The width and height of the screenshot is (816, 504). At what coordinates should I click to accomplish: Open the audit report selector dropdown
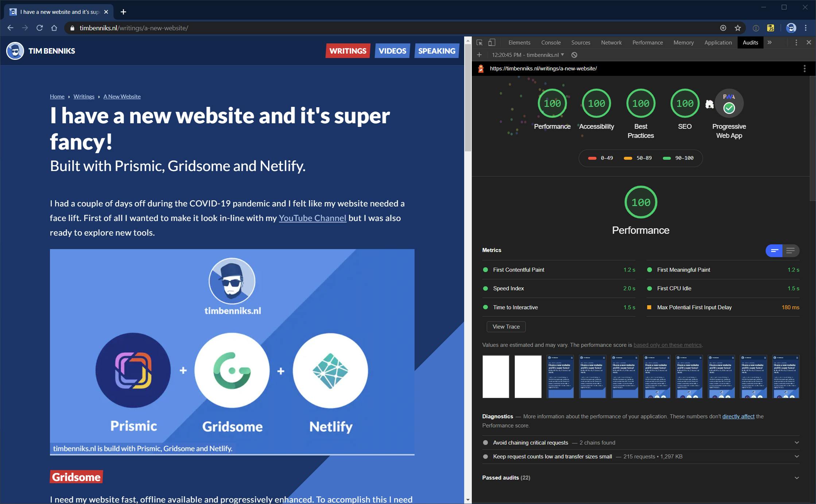coord(528,55)
